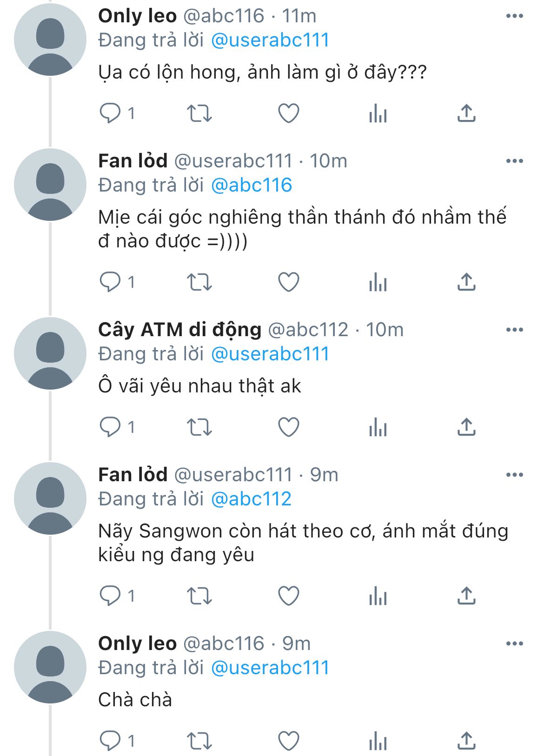
Task: Open avatar of Cây ATM di động
Action: click(50, 353)
